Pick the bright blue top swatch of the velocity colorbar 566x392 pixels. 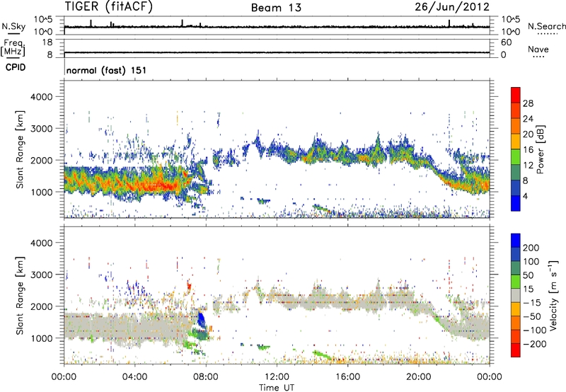(516, 241)
